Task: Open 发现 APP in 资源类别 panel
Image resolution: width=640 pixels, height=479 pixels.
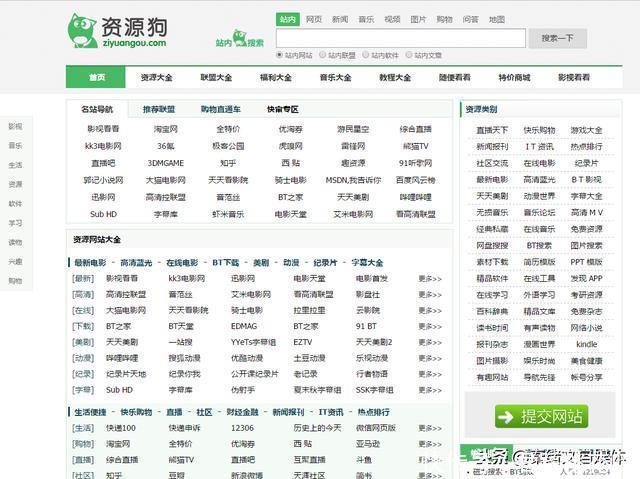Action: coord(587,279)
